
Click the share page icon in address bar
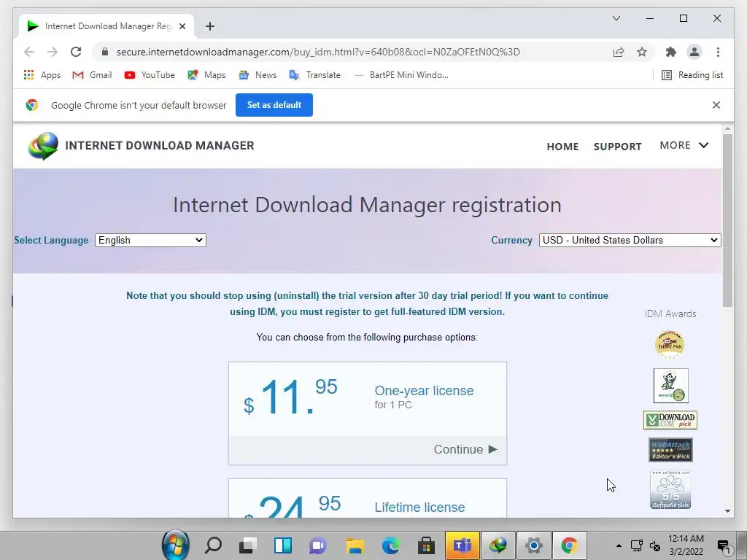pos(619,52)
